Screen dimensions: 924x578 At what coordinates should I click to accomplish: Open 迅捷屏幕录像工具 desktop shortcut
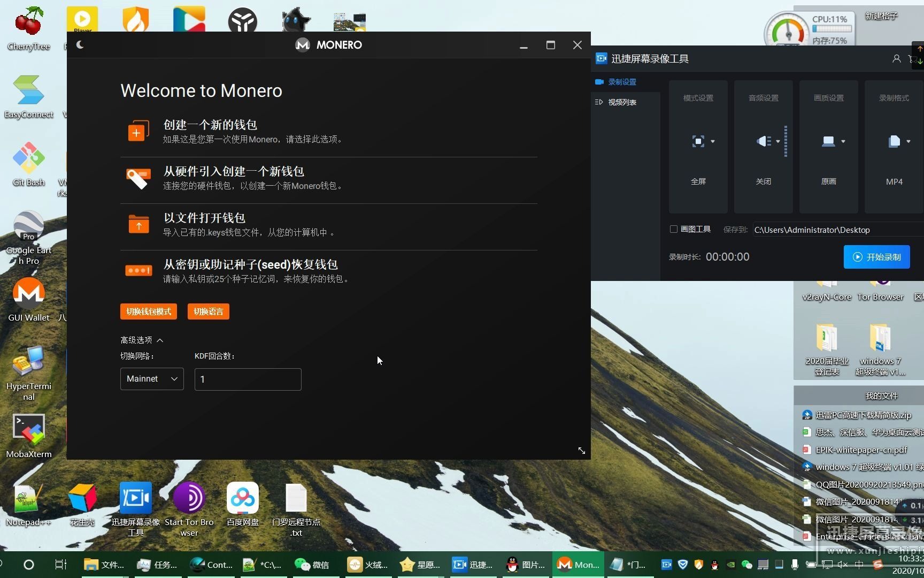tap(136, 509)
